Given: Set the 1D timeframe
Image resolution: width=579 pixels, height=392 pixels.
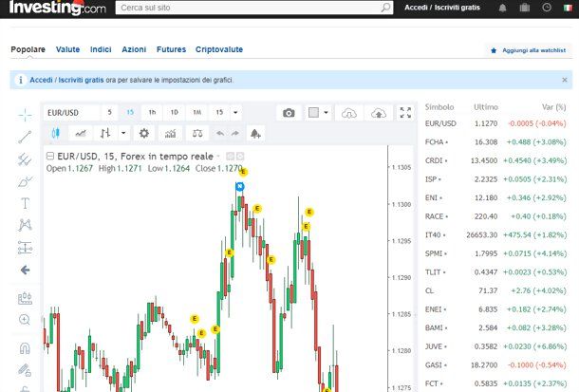Looking at the screenshot, I should pyautogui.click(x=175, y=112).
